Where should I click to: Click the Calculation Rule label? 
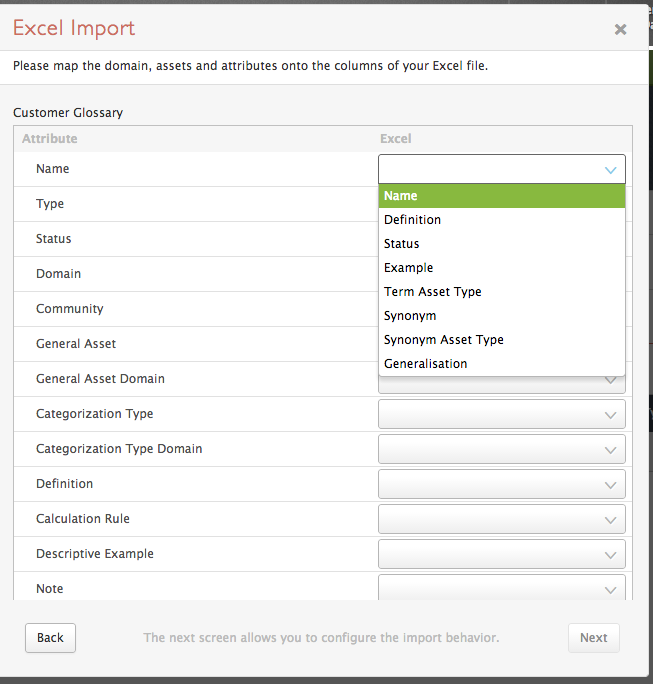pos(83,519)
